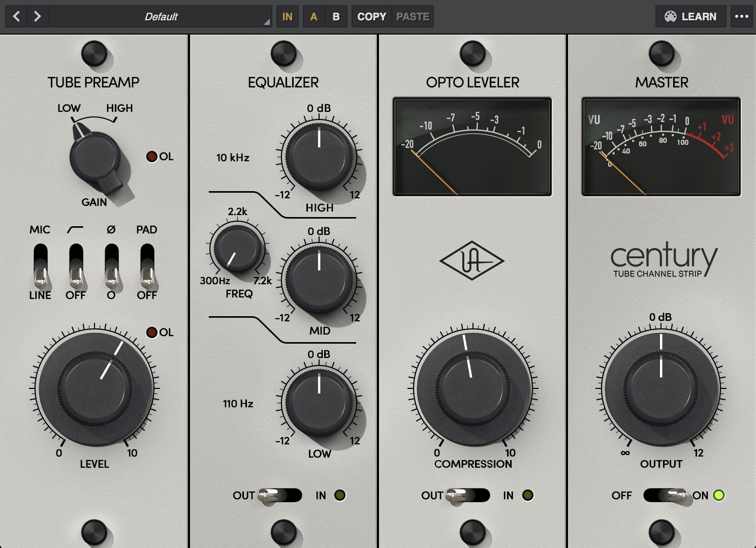Click the OL overload indicator beside GAIN
756x548 pixels.
(151, 157)
